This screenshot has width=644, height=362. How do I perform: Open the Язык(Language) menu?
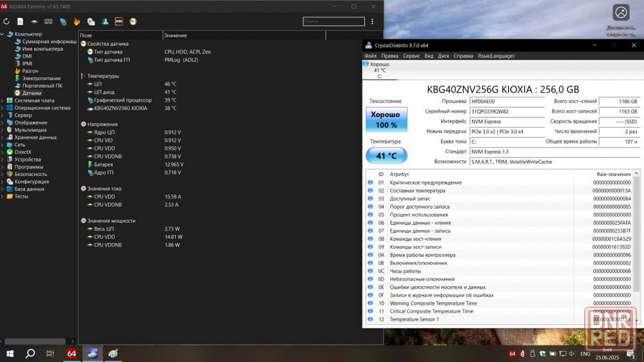tap(495, 56)
